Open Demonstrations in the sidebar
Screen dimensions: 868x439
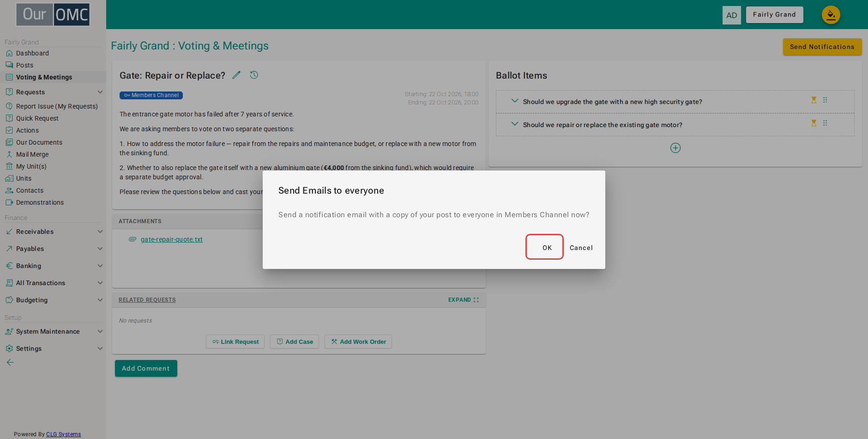point(40,202)
